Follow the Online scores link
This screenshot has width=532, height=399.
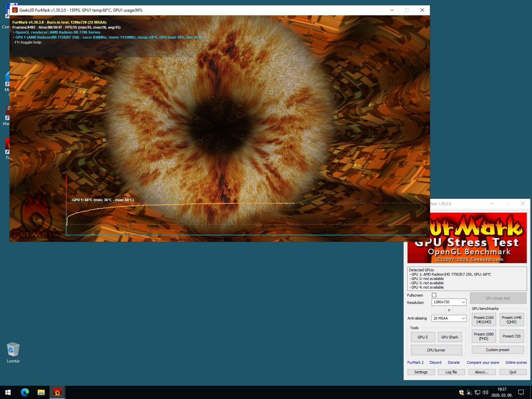pos(516,362)
